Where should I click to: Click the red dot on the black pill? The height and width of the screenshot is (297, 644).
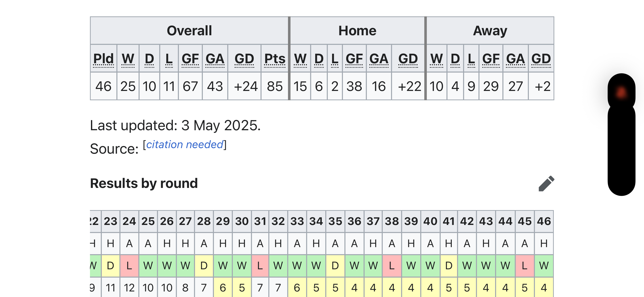[621, 92]
